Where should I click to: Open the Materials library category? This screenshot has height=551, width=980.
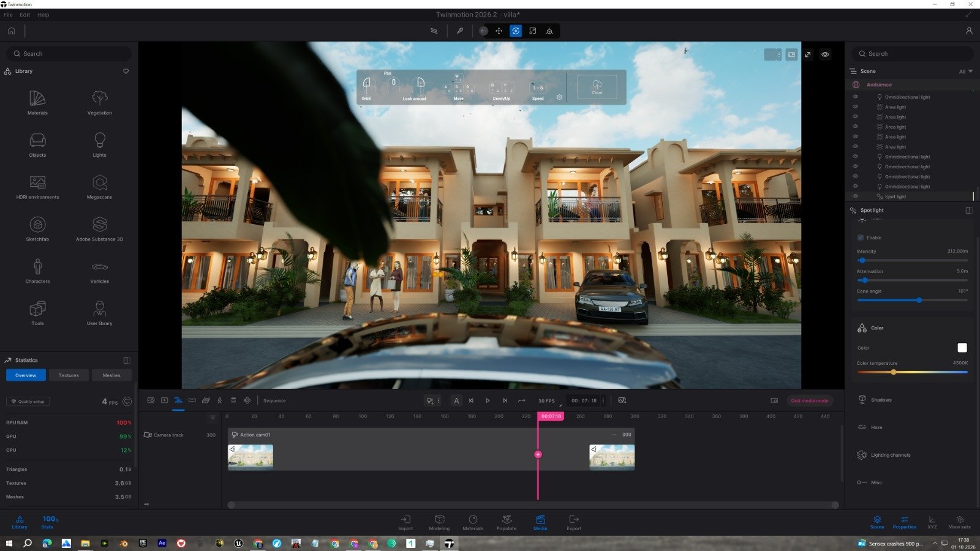(37, 102)
